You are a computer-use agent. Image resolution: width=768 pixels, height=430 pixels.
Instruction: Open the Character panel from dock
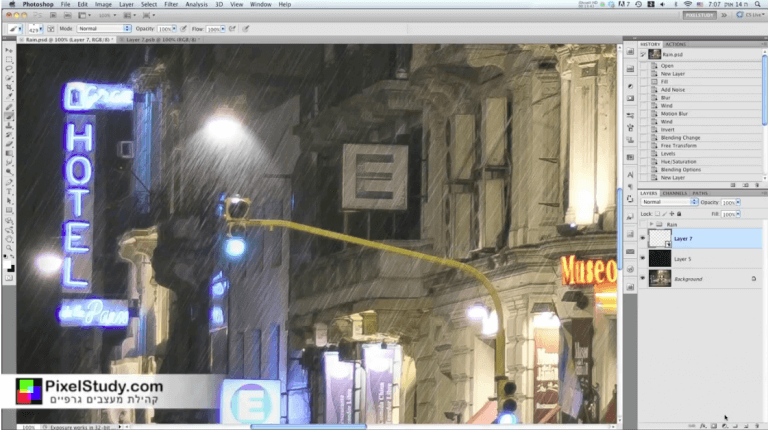630,175
